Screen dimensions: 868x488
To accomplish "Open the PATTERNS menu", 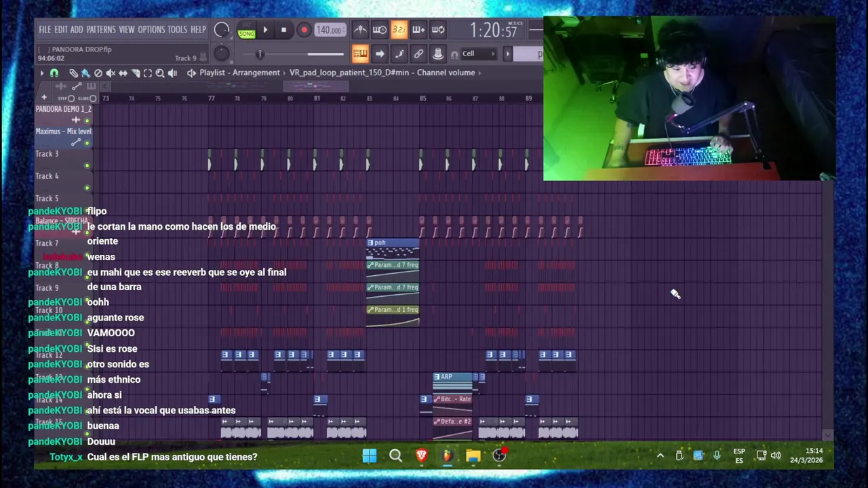I will pyautogui.click(x=101, y=30).
